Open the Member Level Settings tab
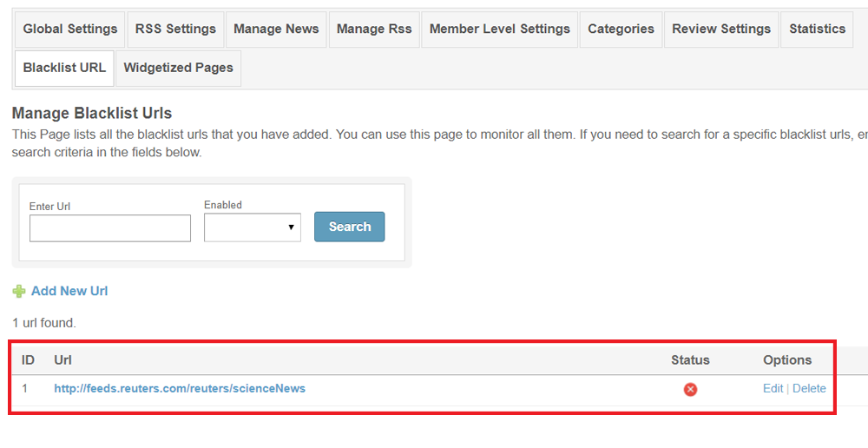This screenshot has height=448, width=868. (499, 30)
